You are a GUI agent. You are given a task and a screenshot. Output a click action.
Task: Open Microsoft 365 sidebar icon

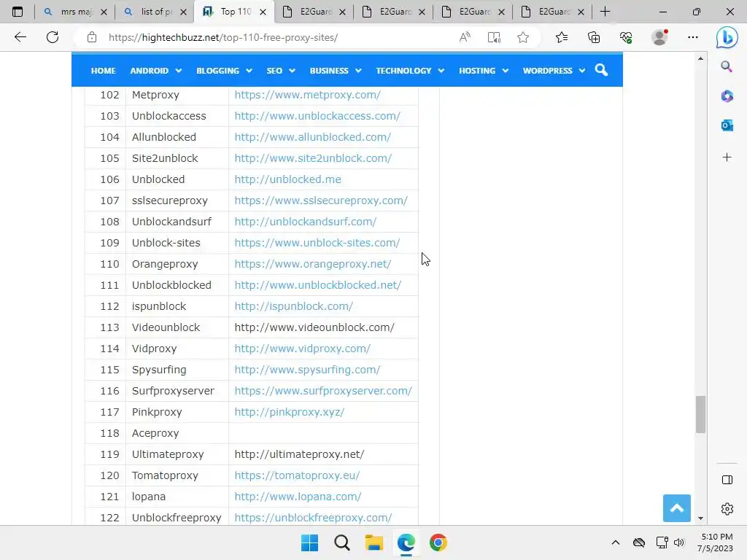[727, 96]
